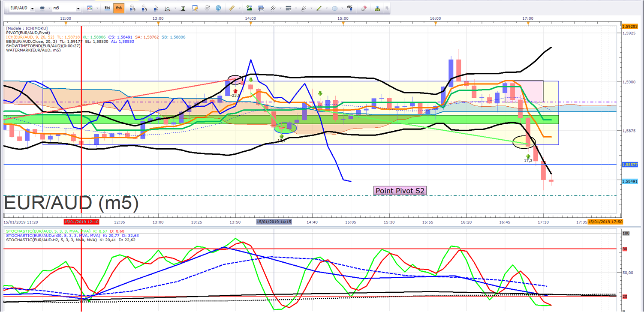Click the STOCHASTIC(EUR/AUD.H2) indicator label

coord(52,240)
